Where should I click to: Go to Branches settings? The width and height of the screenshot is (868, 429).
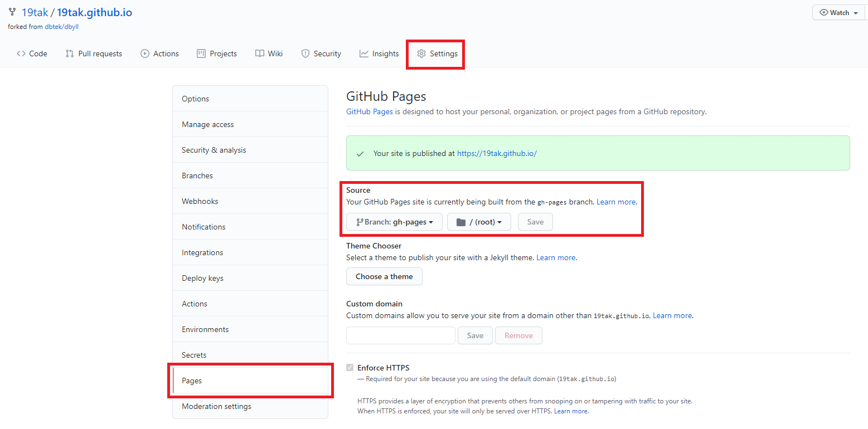click(250, 175)
